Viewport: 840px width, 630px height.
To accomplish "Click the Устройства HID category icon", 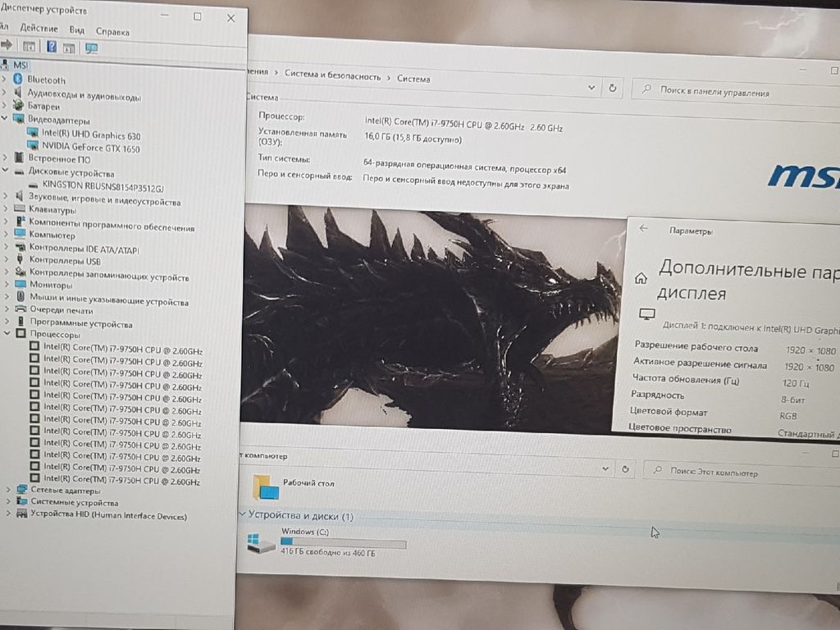I will coord(22,514).
